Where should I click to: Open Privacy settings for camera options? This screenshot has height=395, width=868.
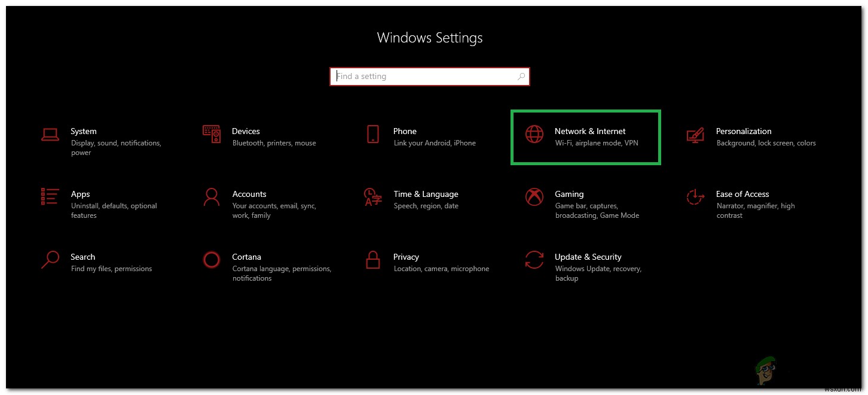click(406, 257)
